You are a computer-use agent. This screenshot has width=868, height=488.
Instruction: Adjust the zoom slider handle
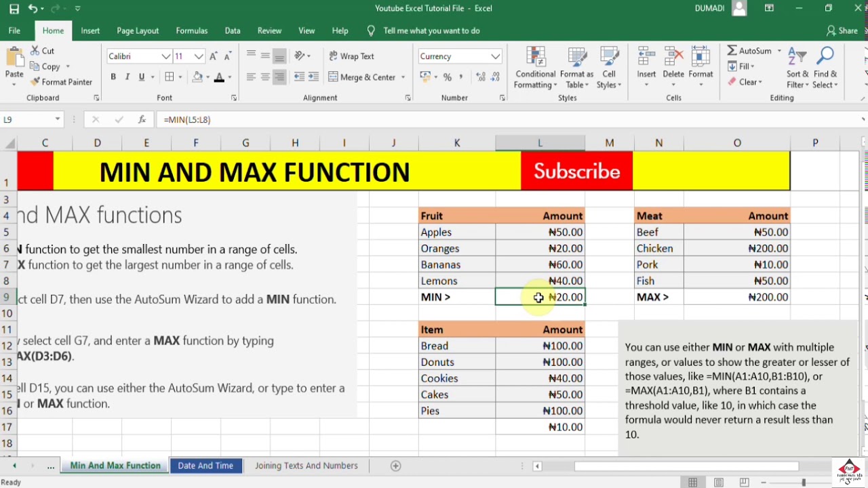tap(804, 482)
